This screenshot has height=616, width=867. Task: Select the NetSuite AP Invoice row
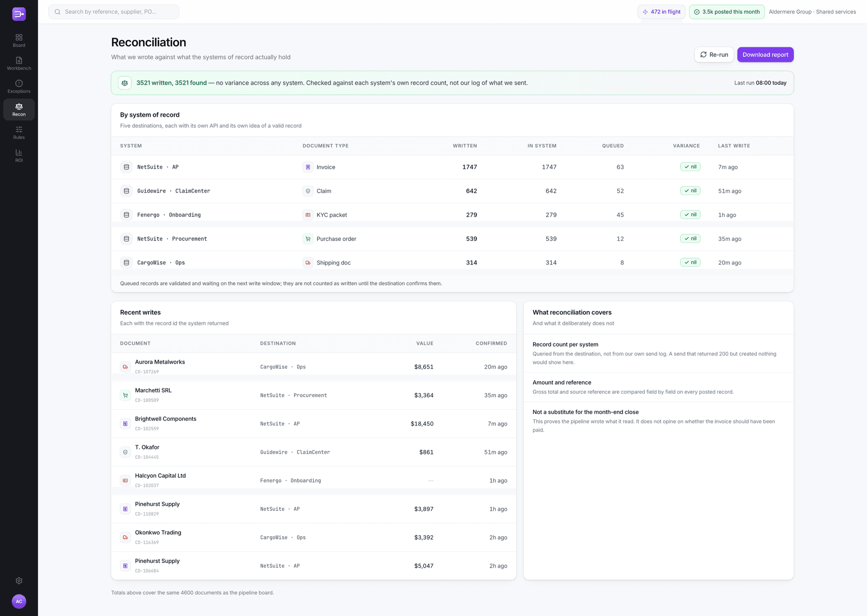tap(452, 167)
